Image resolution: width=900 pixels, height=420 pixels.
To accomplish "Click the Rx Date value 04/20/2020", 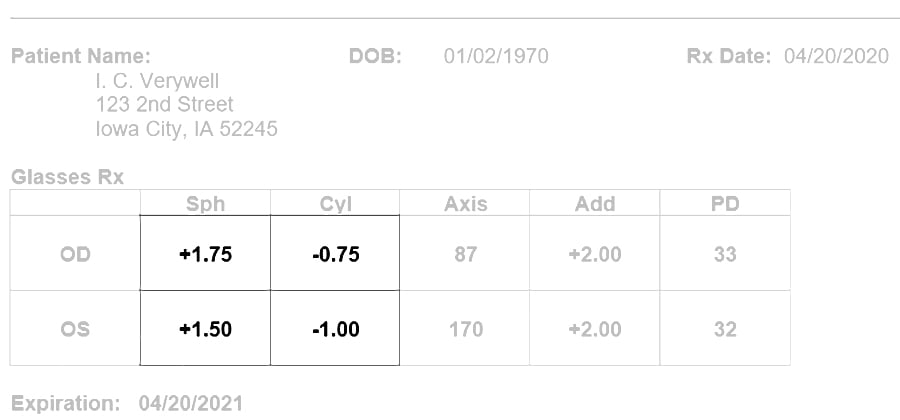I will 836,56.
